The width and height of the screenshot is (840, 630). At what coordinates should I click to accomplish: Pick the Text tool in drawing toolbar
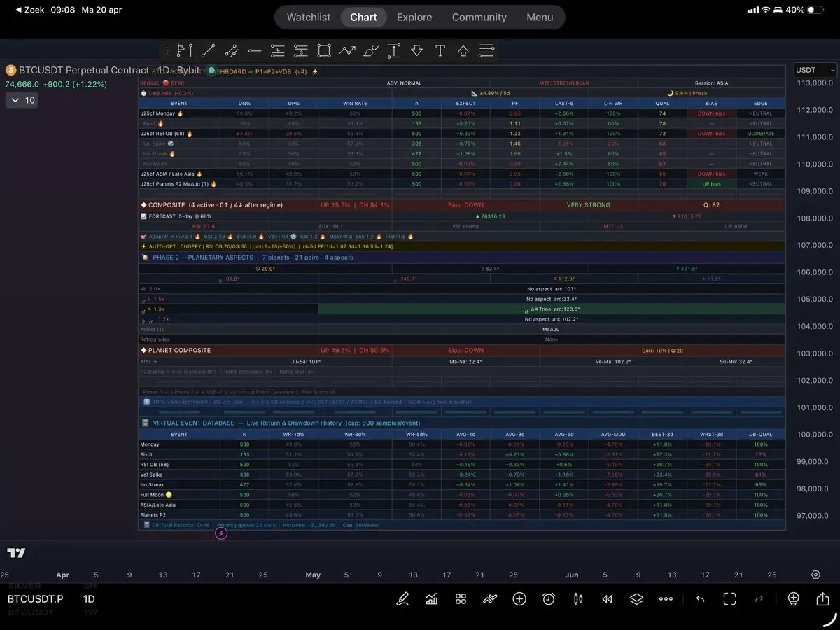click(440, 50)
